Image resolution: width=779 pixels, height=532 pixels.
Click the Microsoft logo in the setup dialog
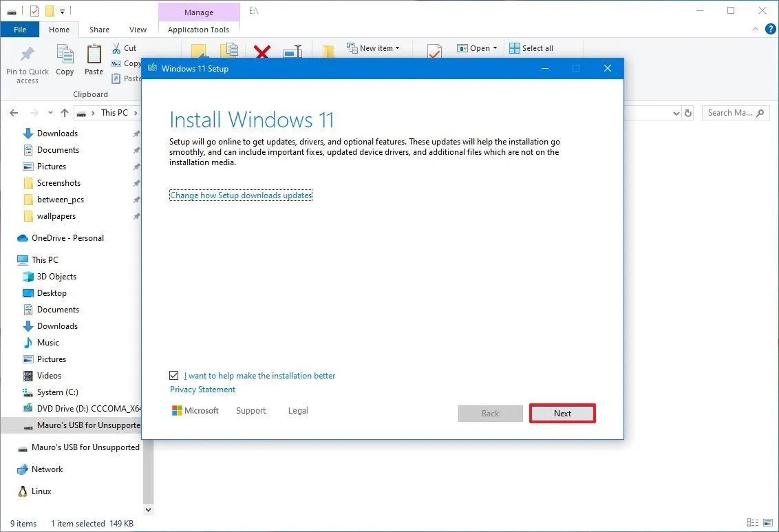coord(178,410)
